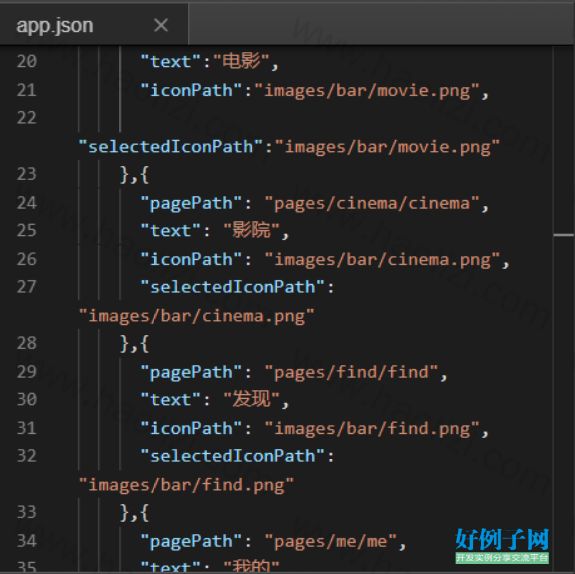This screenshot has width=575, height=574.
Task: Close the app.json tab
Action: point(161,25)
